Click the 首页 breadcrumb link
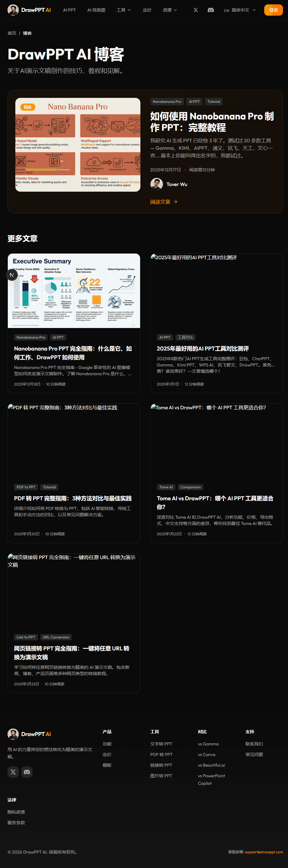The image size is (288, 868). [12, 33]
